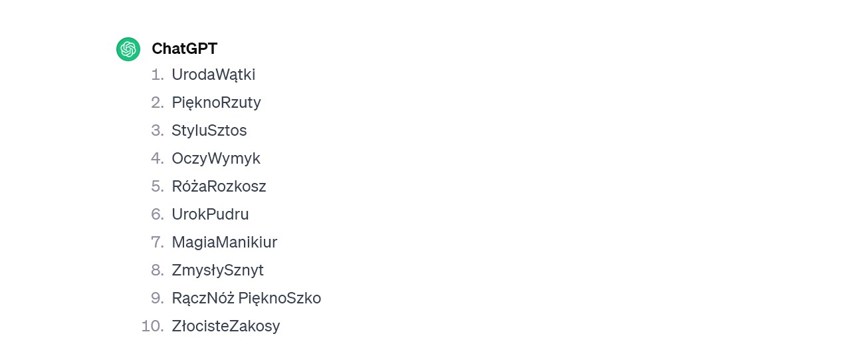Click the RączNóż PięknoSzko line
The image size is (868, 342).
[246, 298]
